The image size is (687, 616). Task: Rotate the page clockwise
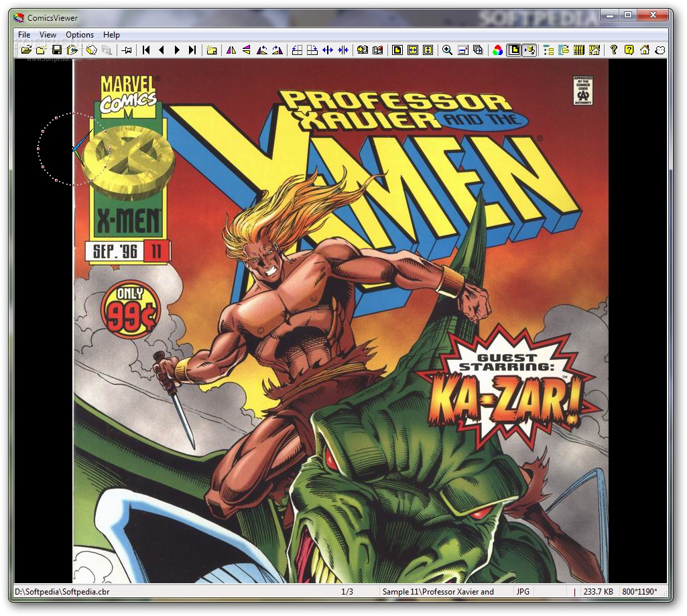[x=277, y=50]
